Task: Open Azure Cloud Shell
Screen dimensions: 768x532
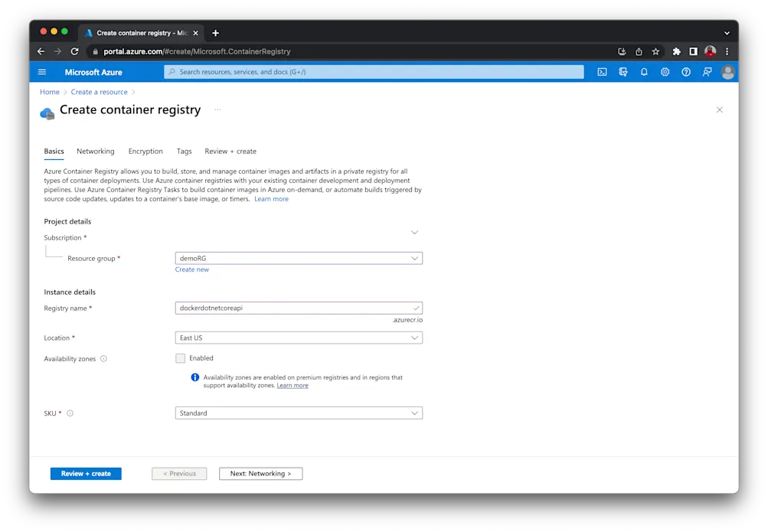Action: click(603, 71)
